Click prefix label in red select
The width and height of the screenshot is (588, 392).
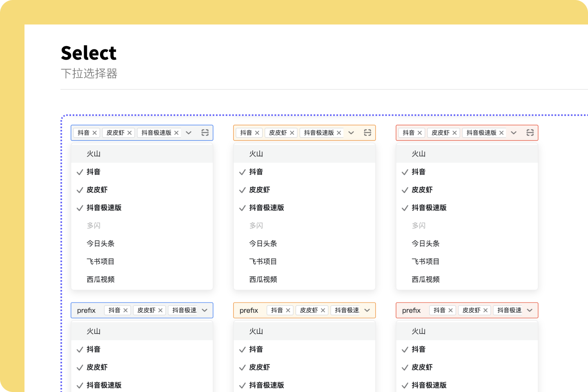point(411,310)
